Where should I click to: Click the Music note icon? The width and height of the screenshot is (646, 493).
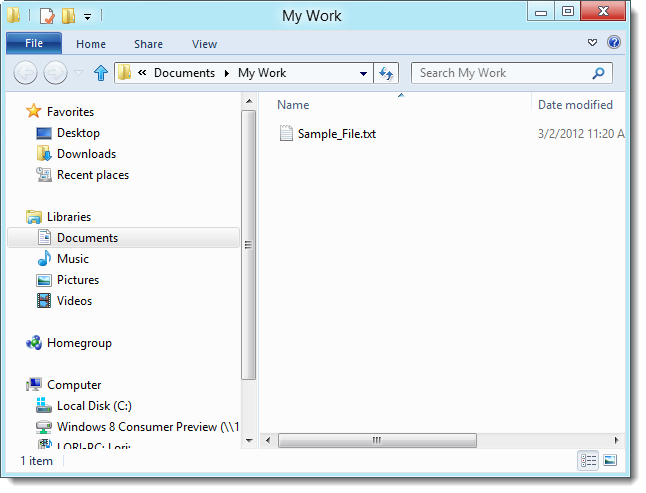tap(44, 258)
